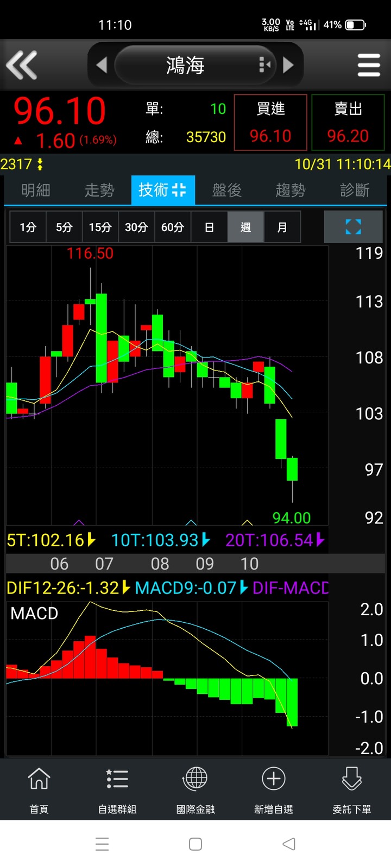Tap the double-chevron back icon
This screenshot has height=868, width=391.
[x=22, y=65]
